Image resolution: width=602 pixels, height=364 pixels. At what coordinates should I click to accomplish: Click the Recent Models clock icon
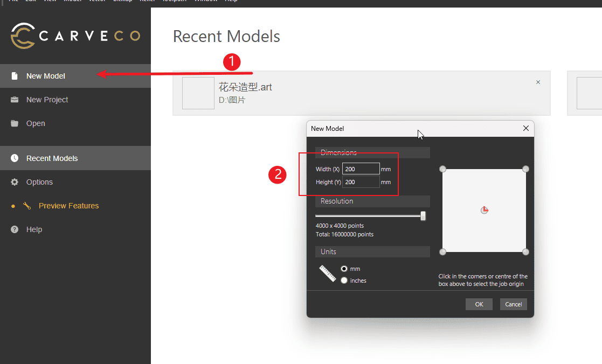tap(15, 158)
